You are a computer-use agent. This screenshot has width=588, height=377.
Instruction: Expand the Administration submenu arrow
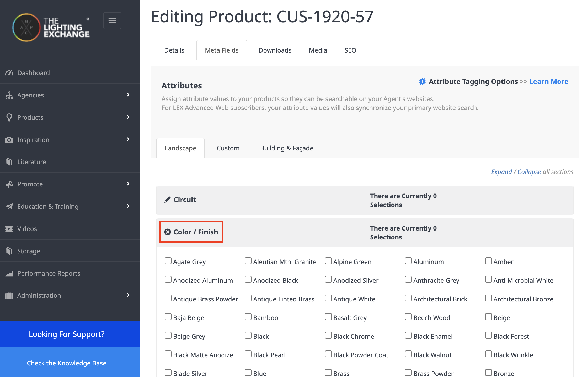click(128, 295)
